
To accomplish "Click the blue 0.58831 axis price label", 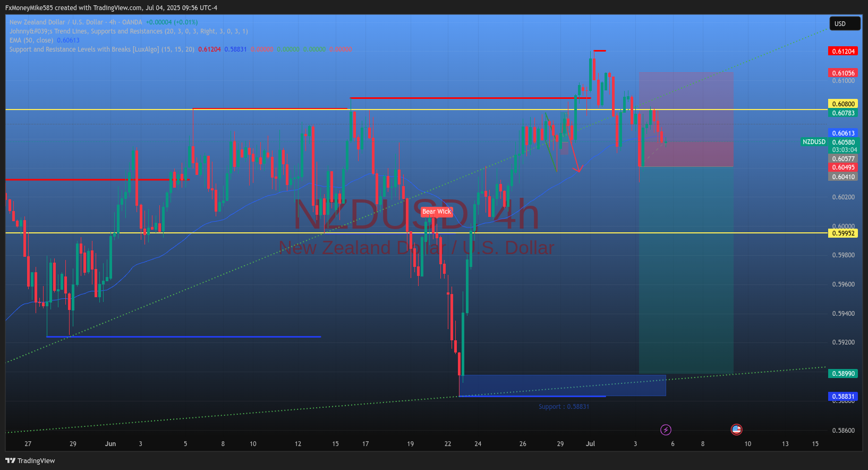I will click(843, 397).
